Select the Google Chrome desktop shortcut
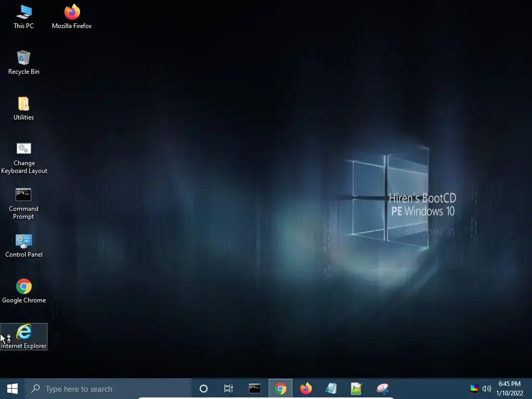 point(24,291)
